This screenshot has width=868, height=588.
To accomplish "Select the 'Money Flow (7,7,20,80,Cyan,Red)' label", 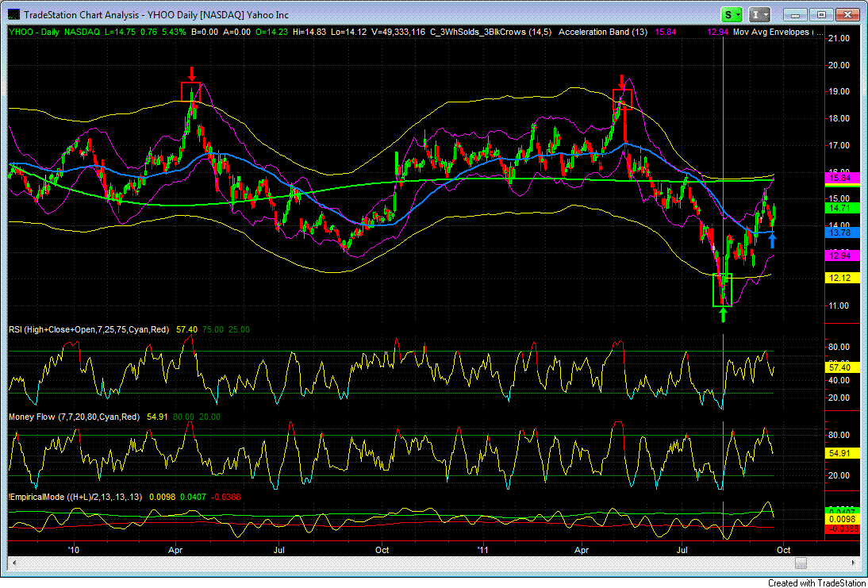I will (75, 417).
